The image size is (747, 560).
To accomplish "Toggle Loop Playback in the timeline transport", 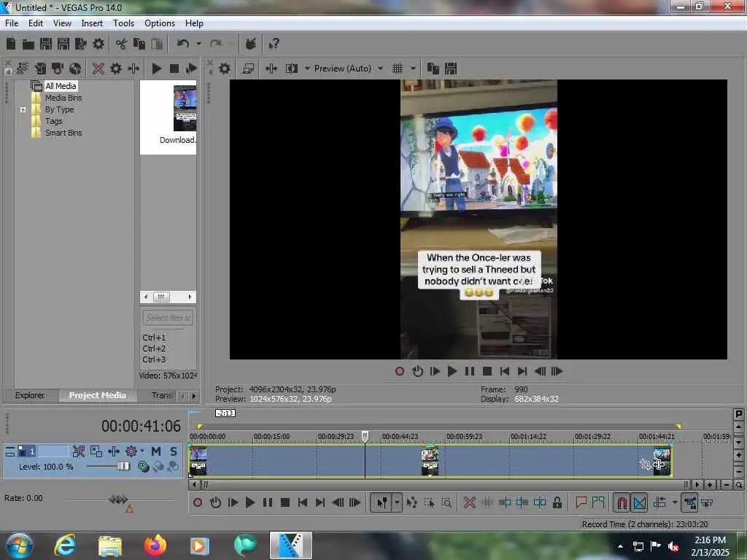I will point(215,502).
